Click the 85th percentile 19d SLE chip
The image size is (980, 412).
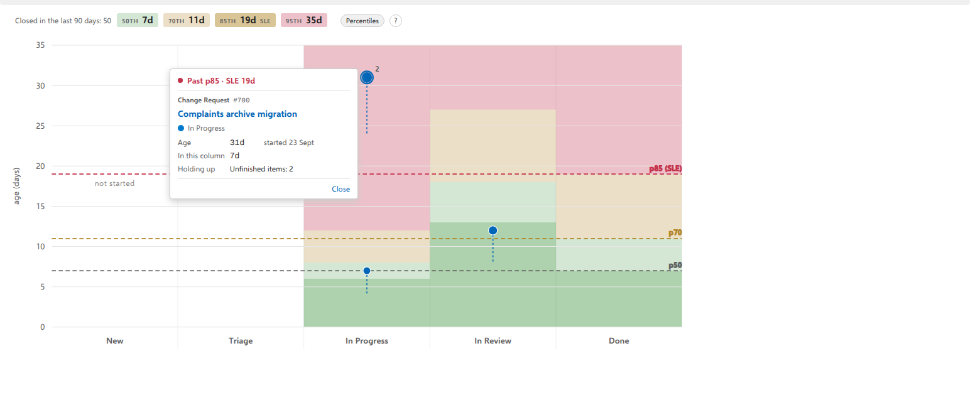(x=245, y=21)
